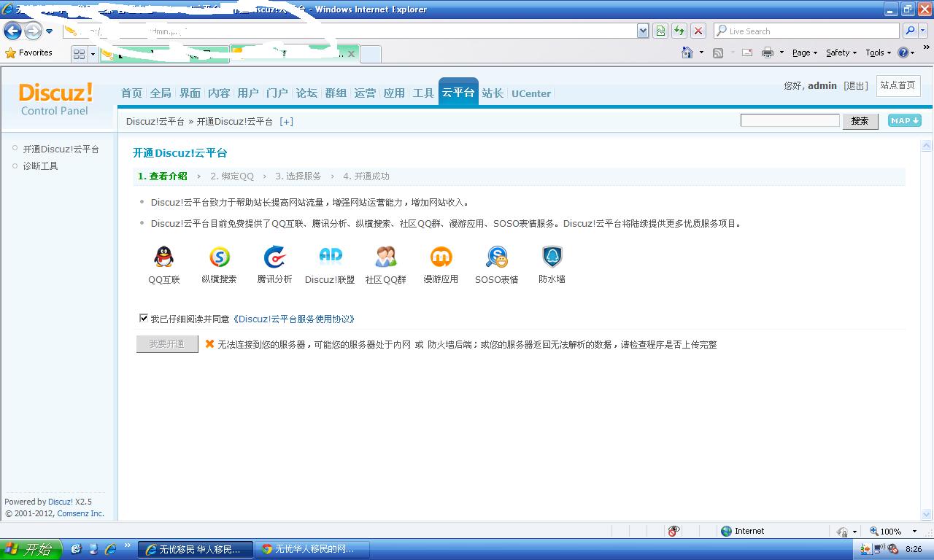Click the QQ互联 penguin icon
934x560 pixels.
pyautogui.click(x=164, y=257)
